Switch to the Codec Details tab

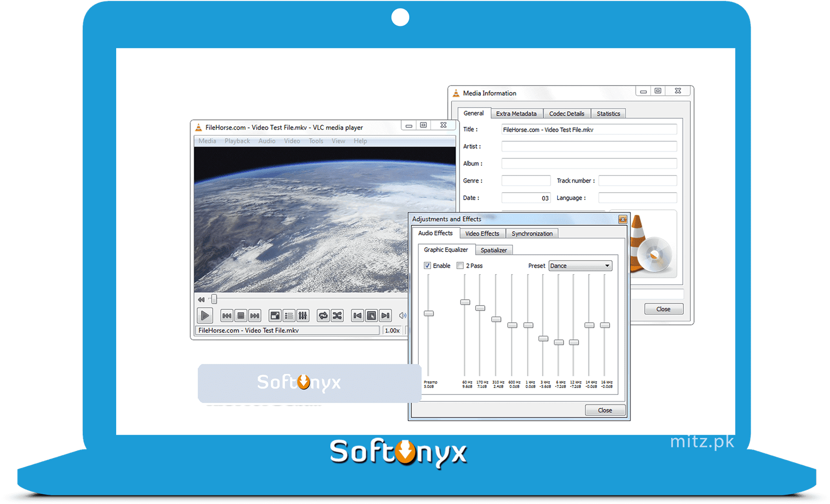tap(567, 114)
